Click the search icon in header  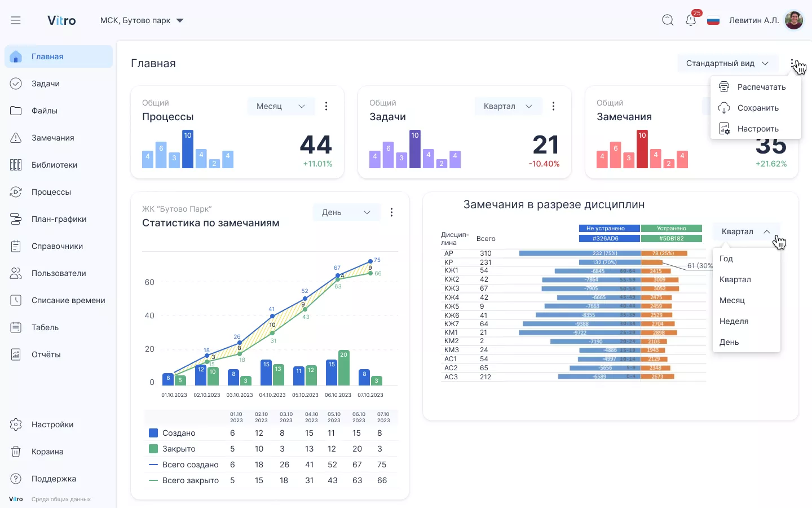[668, 20]
